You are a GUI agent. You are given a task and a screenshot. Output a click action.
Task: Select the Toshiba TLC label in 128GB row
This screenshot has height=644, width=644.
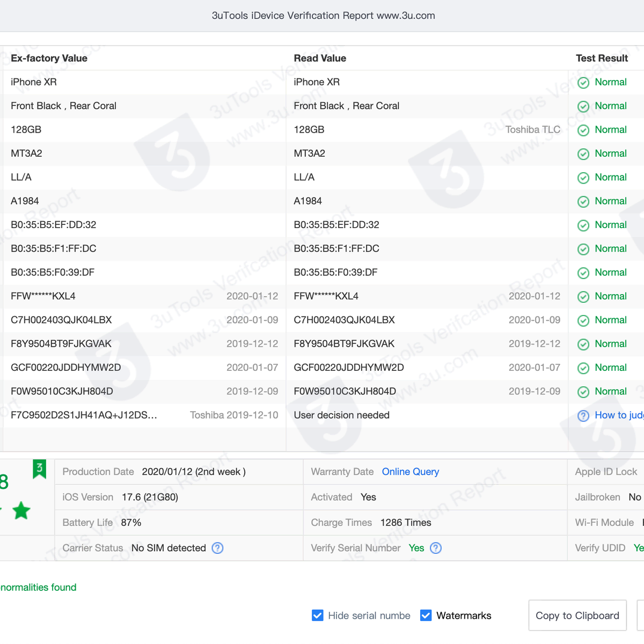pos(533,129)
